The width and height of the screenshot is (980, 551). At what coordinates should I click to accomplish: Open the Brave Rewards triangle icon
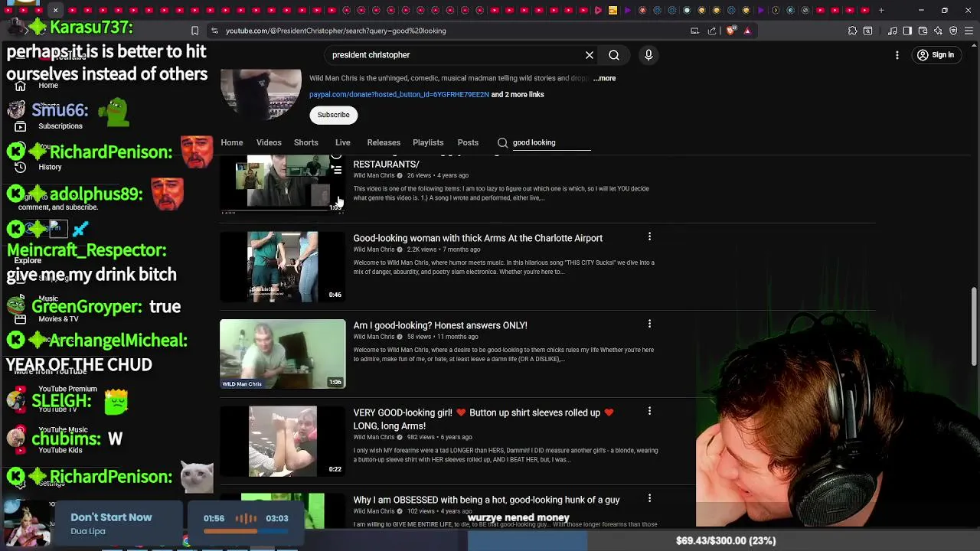pos(747,31)
